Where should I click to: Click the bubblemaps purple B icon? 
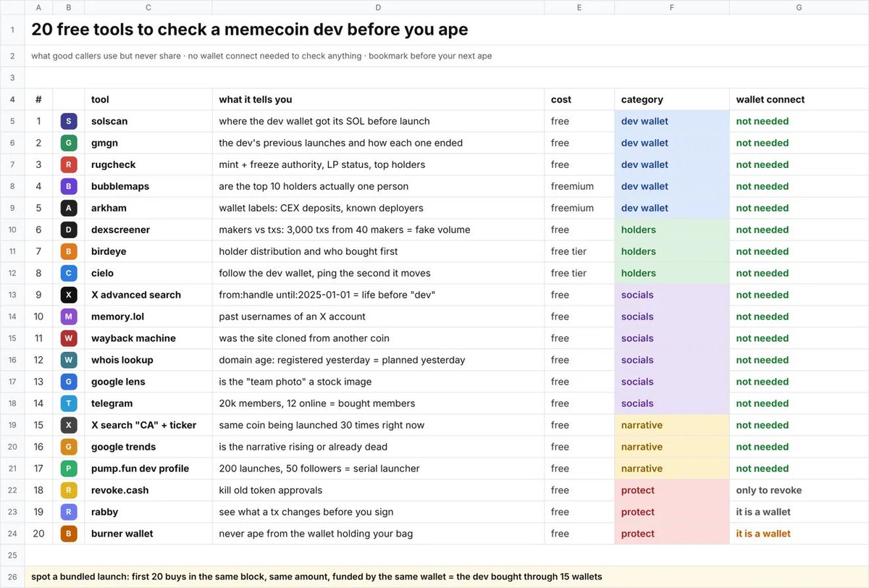pos(69,186)
